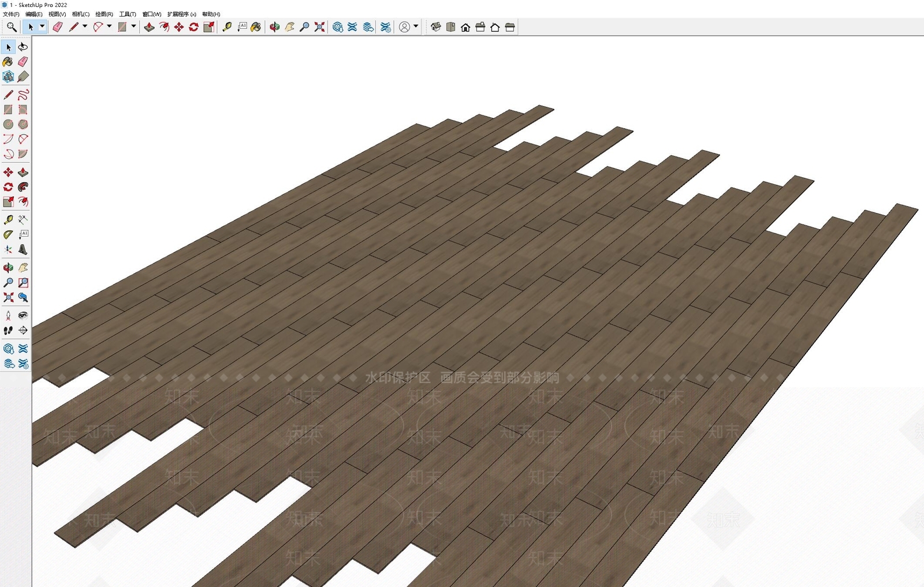Screen dimensions: 924x587
Task: Click the Zoom Window tool
Action: (23, 283)
